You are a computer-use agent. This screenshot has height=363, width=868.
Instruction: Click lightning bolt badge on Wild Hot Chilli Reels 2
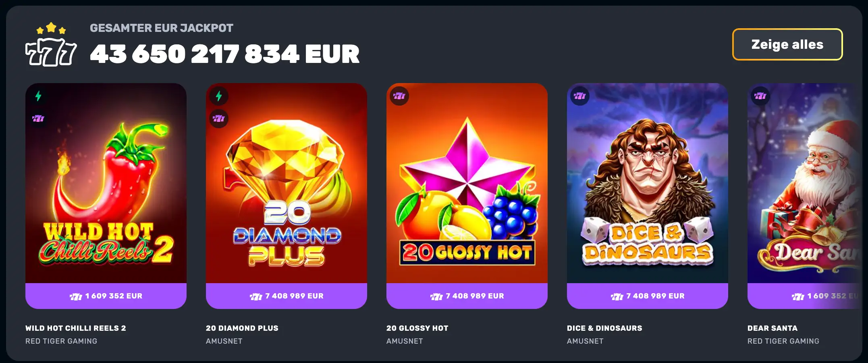coord(38,96)
